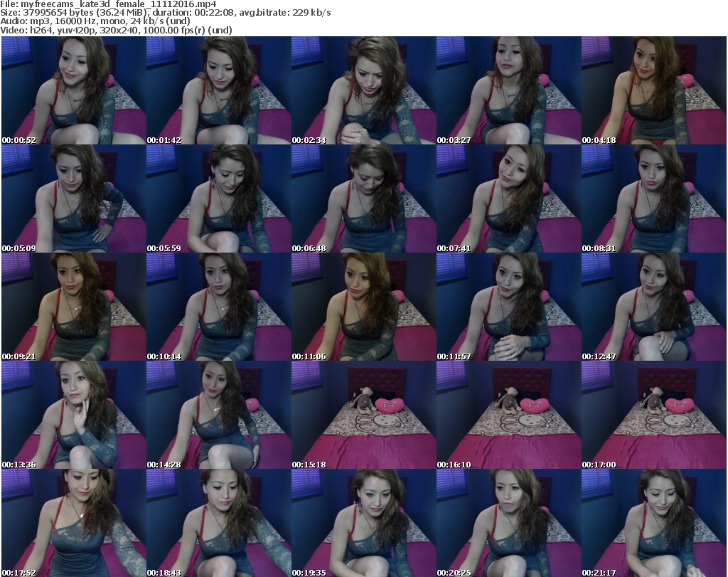View the thumbnail timestamped 00:19:35
The width and height of the screenshot is (728, 577).
[363, 523]
